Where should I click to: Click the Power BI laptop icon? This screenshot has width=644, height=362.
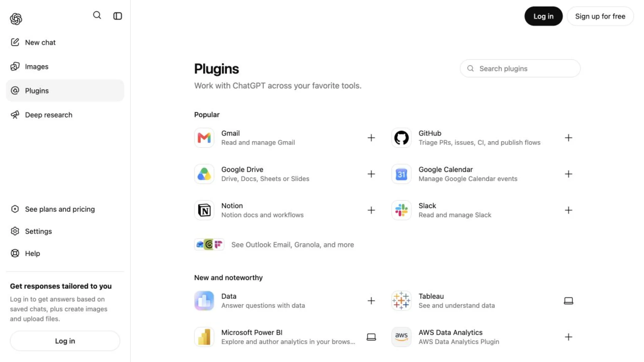(x=371, y=337)
